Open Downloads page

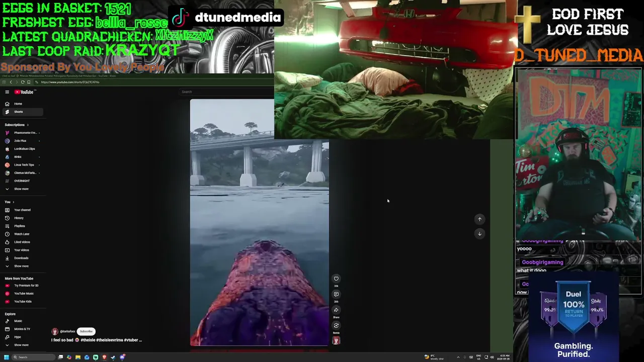tap(22, 258)
